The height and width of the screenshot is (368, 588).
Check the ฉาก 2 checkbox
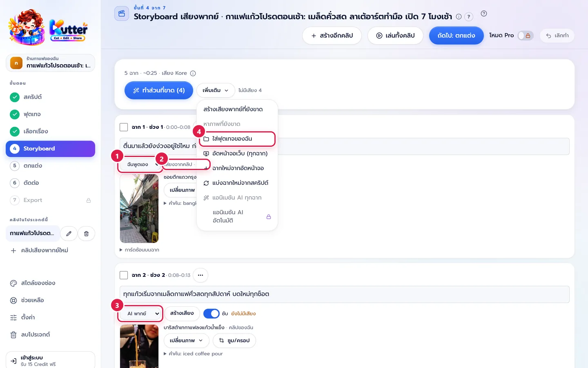pos(124,275)
